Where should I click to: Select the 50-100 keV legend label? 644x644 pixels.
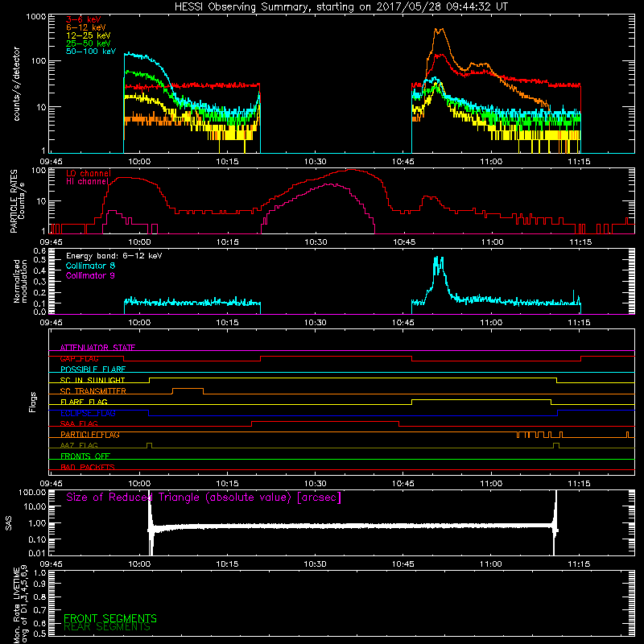(x=91, y=52)
